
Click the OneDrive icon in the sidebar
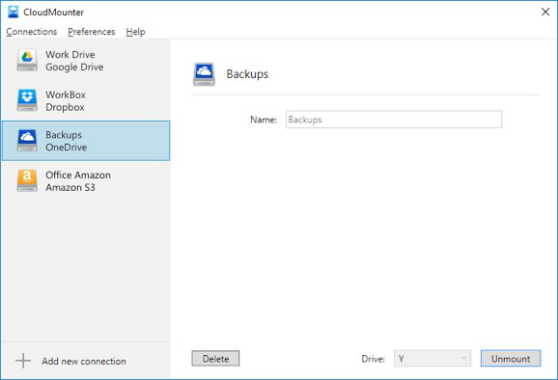(x=27, y=141)
